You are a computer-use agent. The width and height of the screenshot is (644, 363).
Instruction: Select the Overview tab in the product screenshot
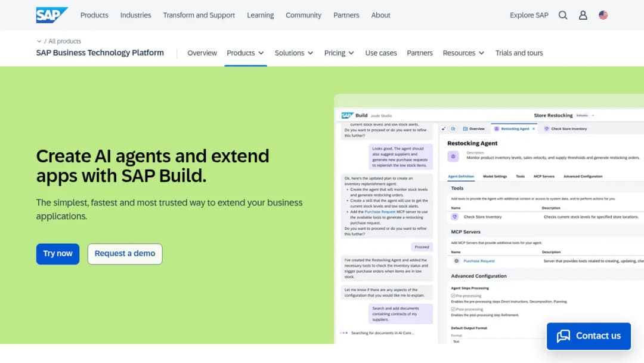click(474, 129)
